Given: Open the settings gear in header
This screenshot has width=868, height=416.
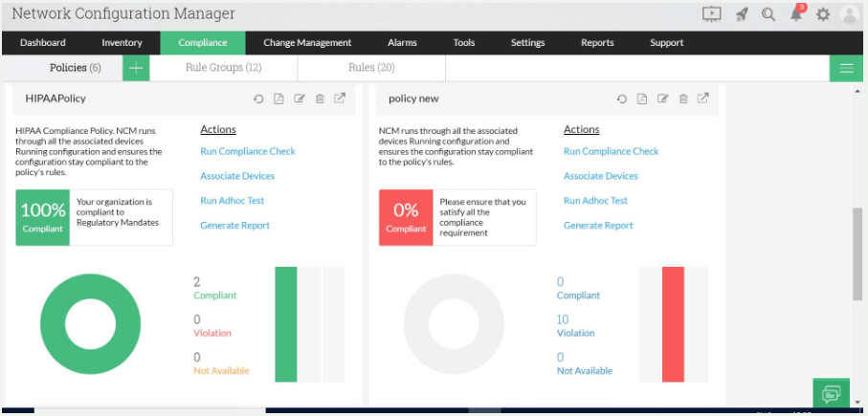Looking at the screenshot, I should click(x=822, y=14).
